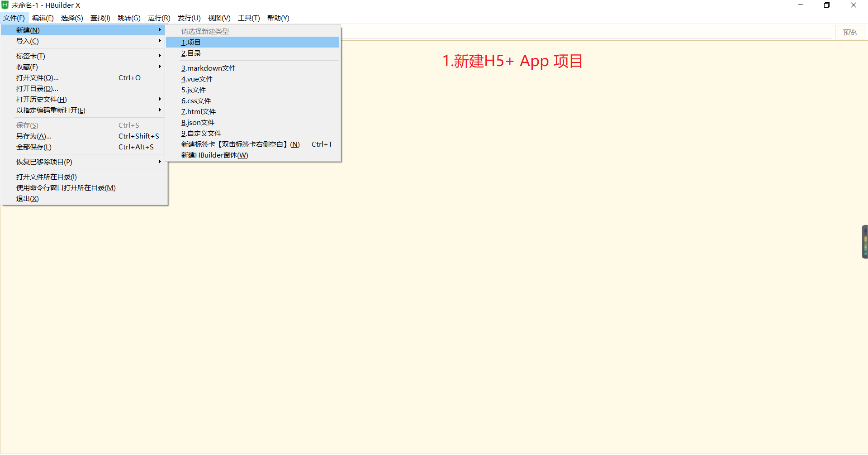The height and width of the screenshot is (455, 868).
Task: Create a new vue文件
Action: pyautogui.click(x=196, y=79)
